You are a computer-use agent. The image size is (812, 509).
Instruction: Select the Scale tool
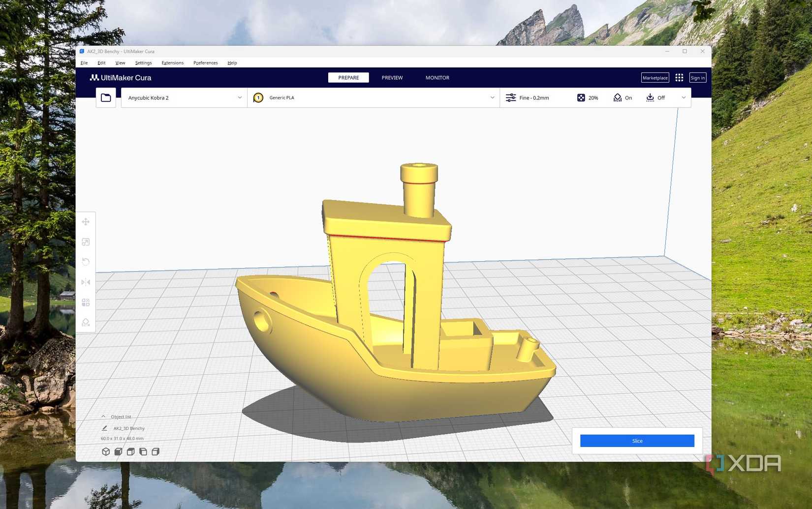pyautogui.click(x=86, y=242)
